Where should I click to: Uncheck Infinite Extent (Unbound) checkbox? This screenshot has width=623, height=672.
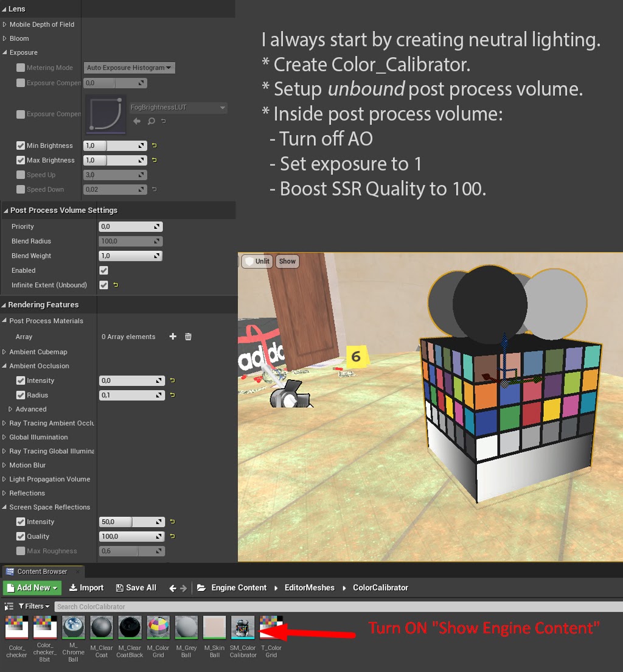(x=103, y=285)
